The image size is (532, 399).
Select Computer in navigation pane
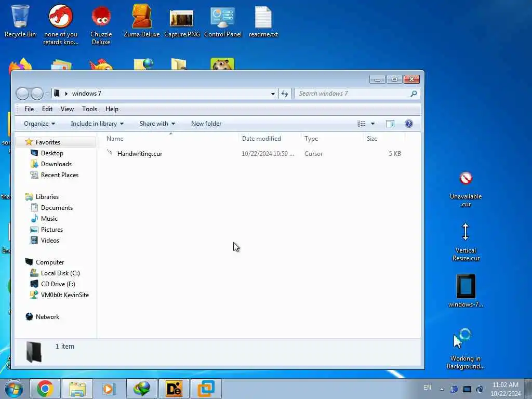tap(49, 262)
